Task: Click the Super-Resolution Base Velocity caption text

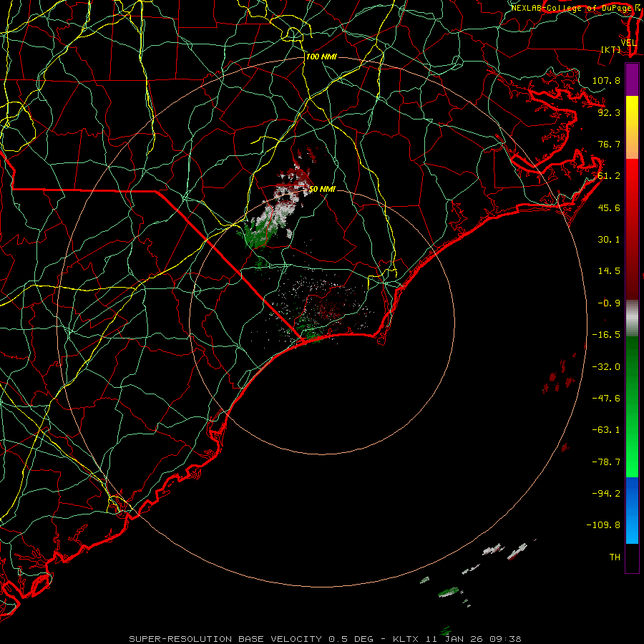Action: [251, 639]
